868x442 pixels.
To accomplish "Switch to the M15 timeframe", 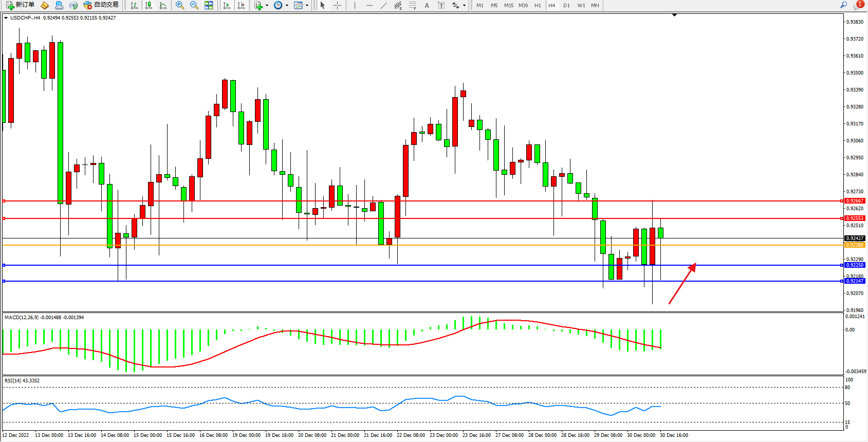I will (509, 5).
